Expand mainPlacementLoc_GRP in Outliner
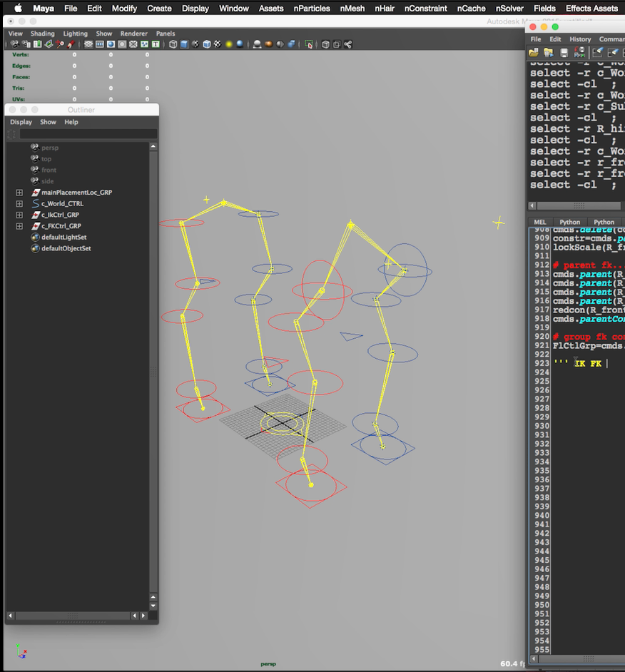625x672 pixels. pos(19,193)
